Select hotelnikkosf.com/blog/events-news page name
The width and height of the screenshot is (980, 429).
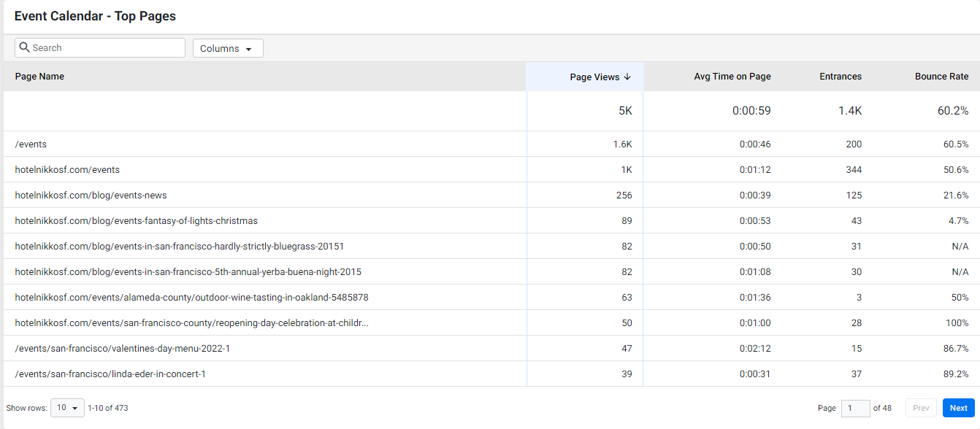point(91,196)
